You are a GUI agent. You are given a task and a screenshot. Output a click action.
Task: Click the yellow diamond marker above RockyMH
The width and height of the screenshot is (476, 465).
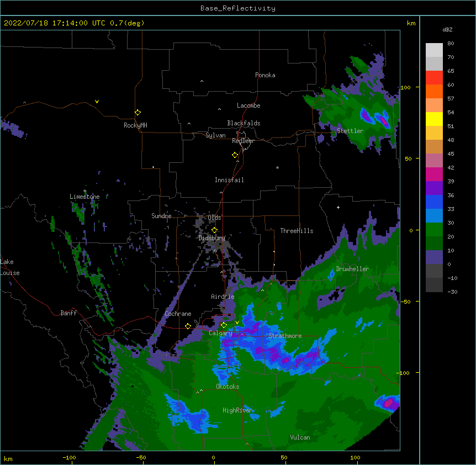137,113
